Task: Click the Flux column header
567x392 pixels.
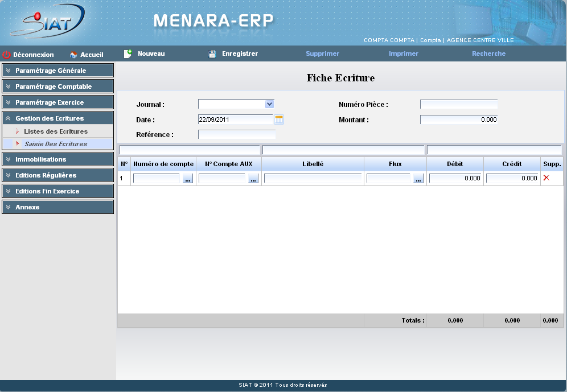Action: [395, 164]
